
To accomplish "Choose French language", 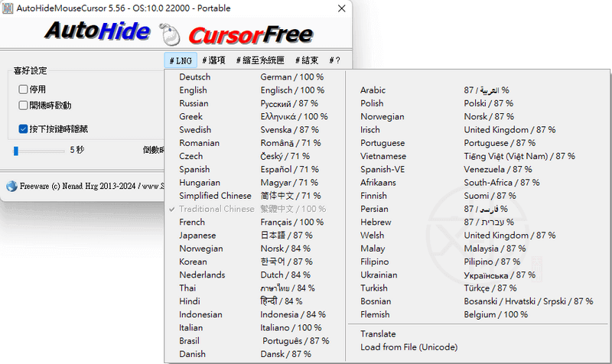I will pos(255,222).
